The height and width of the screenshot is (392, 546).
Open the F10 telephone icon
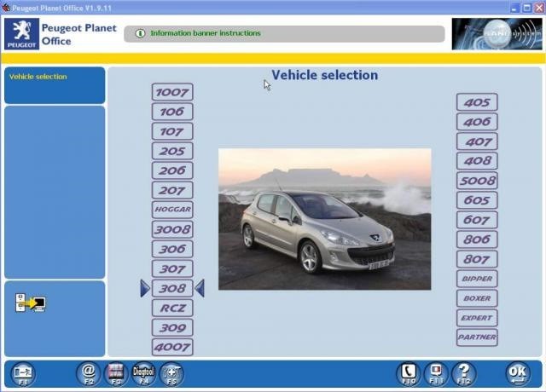click(x=408, y=373)
